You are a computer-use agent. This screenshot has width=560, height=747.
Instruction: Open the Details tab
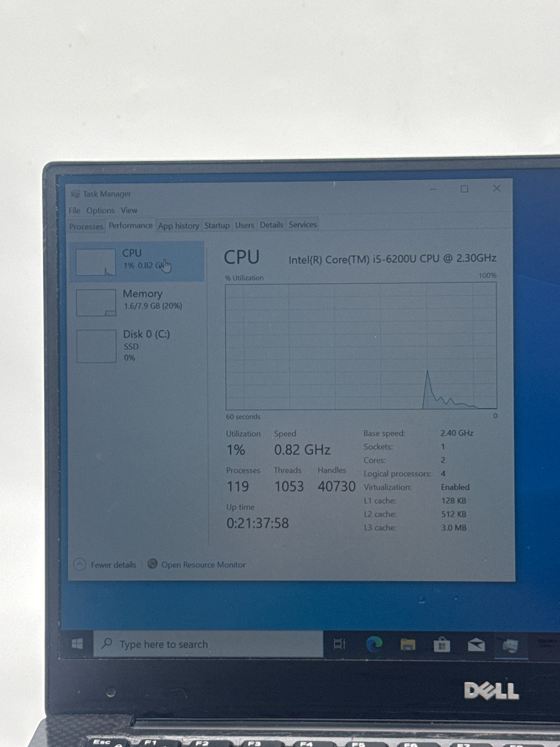click(x=272, y=225)
